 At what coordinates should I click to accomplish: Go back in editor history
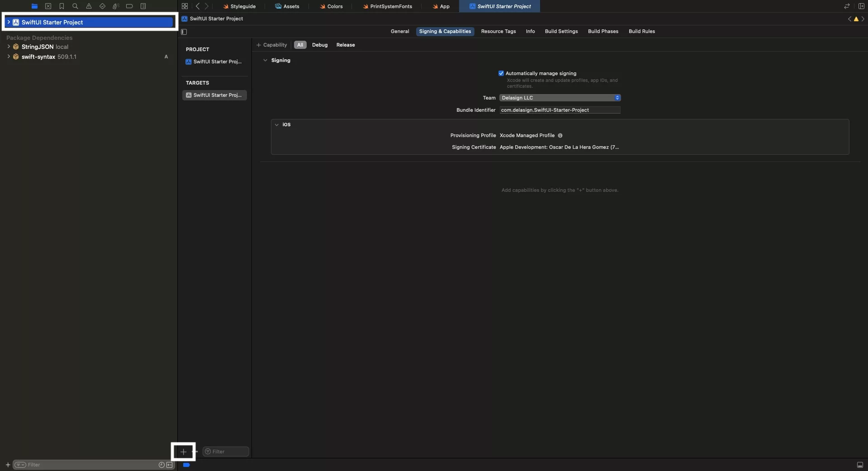[x=198, y=6]
